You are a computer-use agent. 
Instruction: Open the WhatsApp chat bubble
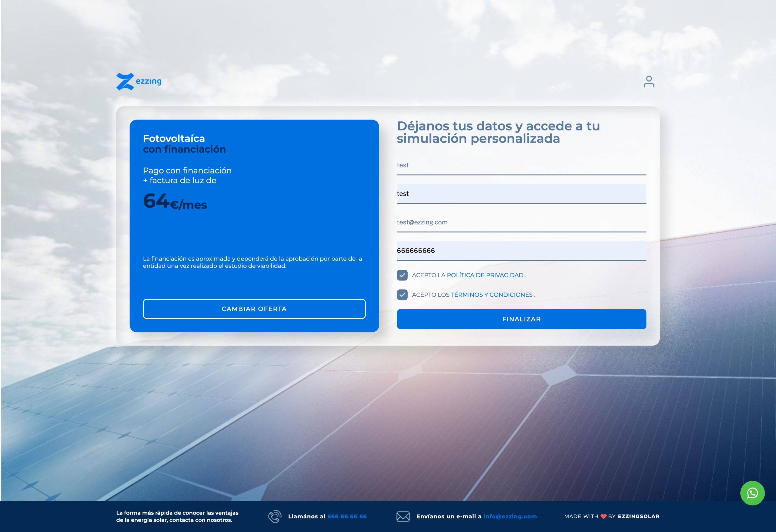[x=752, y=493]
